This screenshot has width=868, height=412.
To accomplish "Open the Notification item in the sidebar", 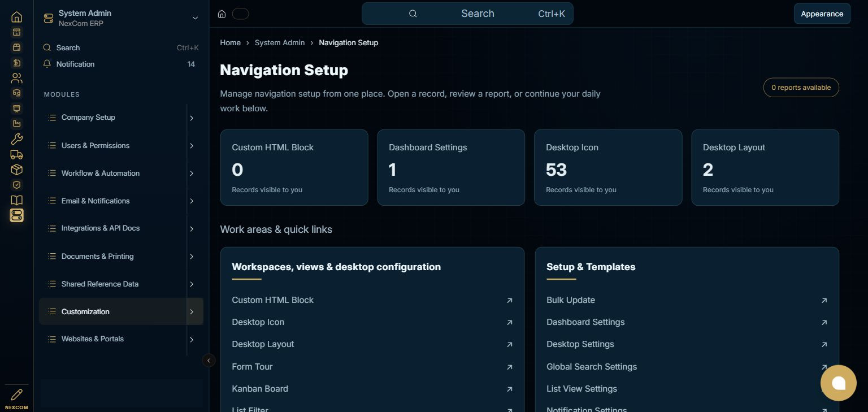I will pos(121,64).
